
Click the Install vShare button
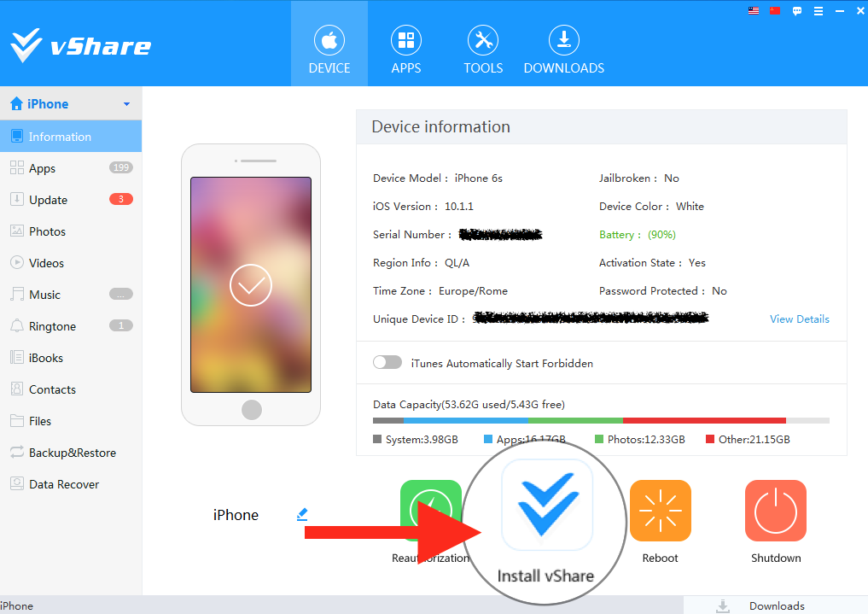click(546, 522)
